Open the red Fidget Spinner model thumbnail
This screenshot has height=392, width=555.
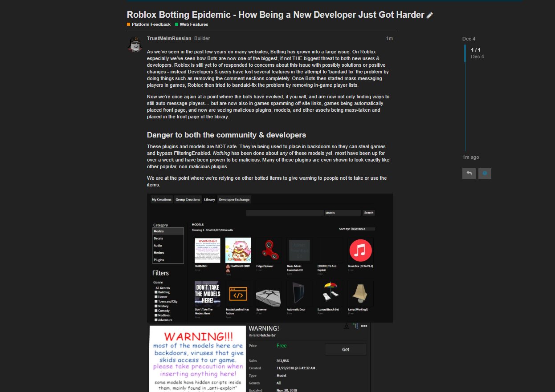(269, 250)
